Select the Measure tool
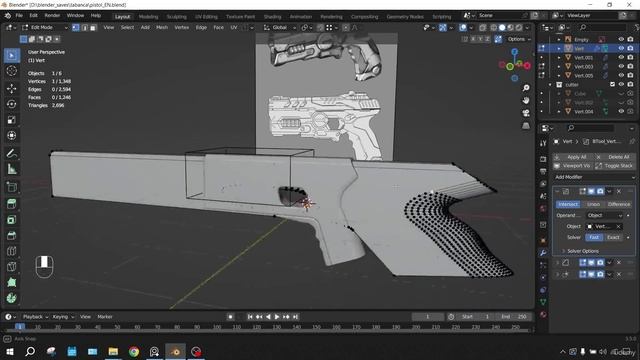The width and height of the screenshot is (640, 360). click(x=12, y=169)
